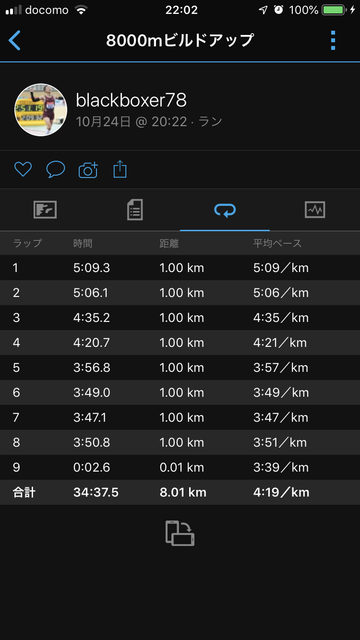Viewport: 360px width, 640px height.
Task: Rotate to landscape view icon
Action: pos(180,533)
